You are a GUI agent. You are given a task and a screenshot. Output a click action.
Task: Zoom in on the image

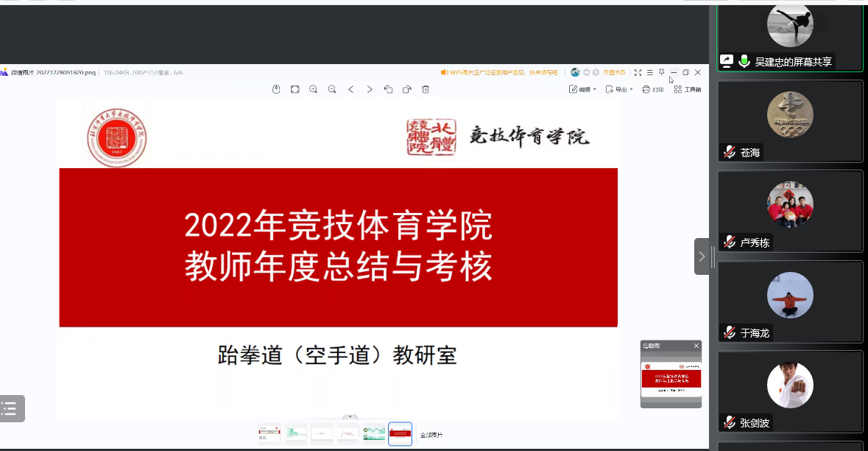[313, 88]
